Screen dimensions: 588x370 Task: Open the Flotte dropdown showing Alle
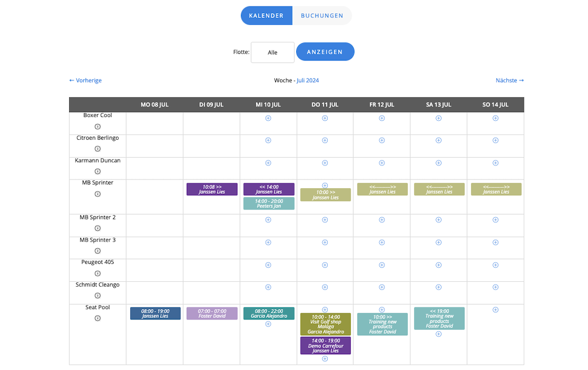[272, 53]
